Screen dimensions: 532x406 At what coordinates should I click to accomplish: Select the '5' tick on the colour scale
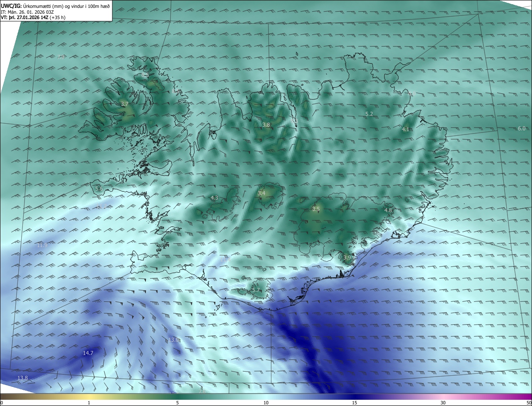coord(177,403)
